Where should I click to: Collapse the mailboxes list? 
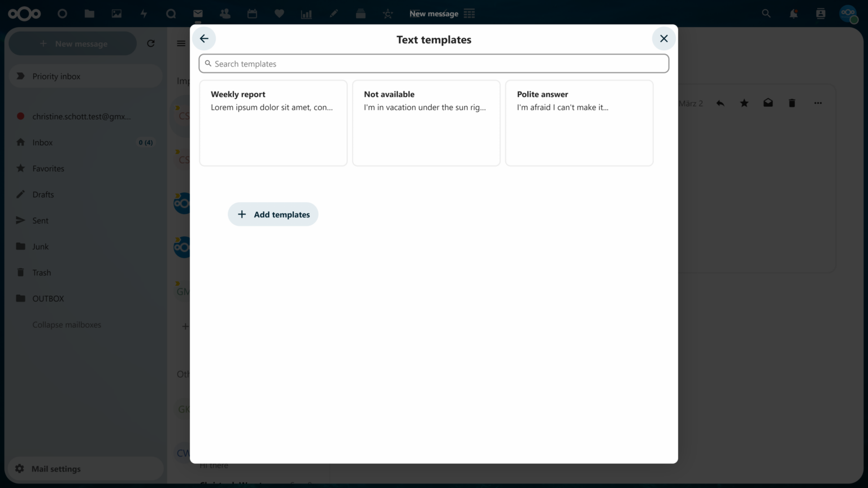coord(67,324)
